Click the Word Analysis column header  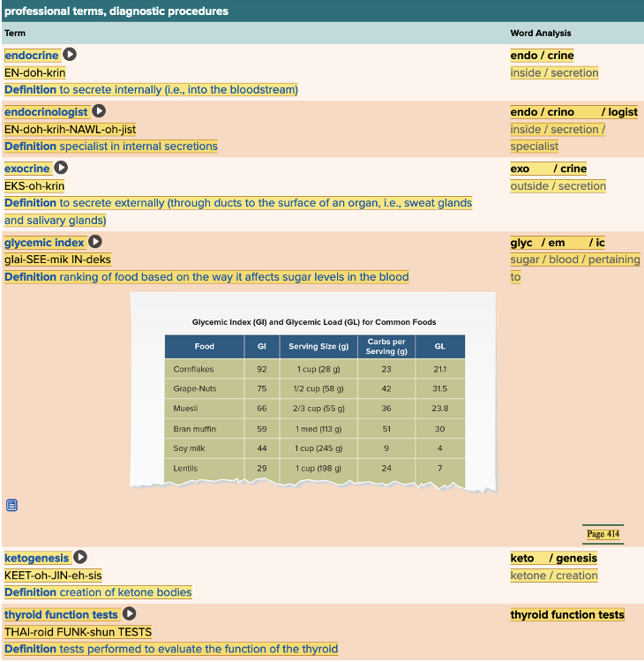pos(541,34)
